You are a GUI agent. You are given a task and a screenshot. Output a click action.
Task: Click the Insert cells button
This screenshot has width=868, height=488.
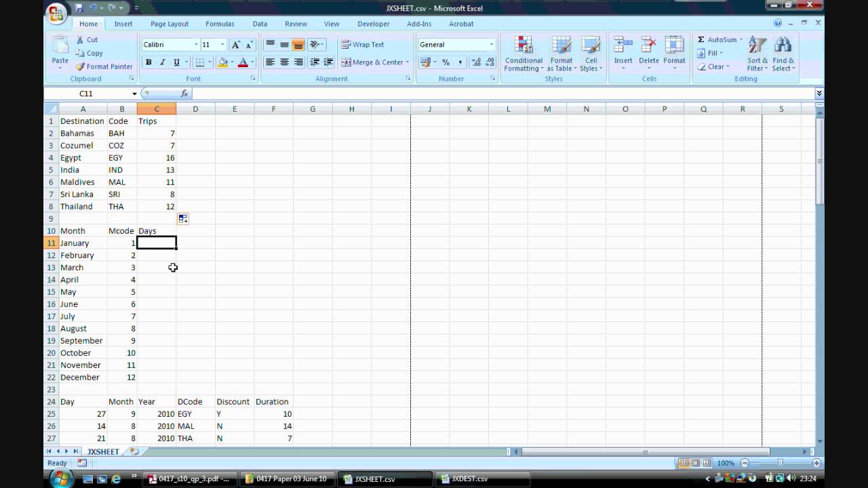623,53
